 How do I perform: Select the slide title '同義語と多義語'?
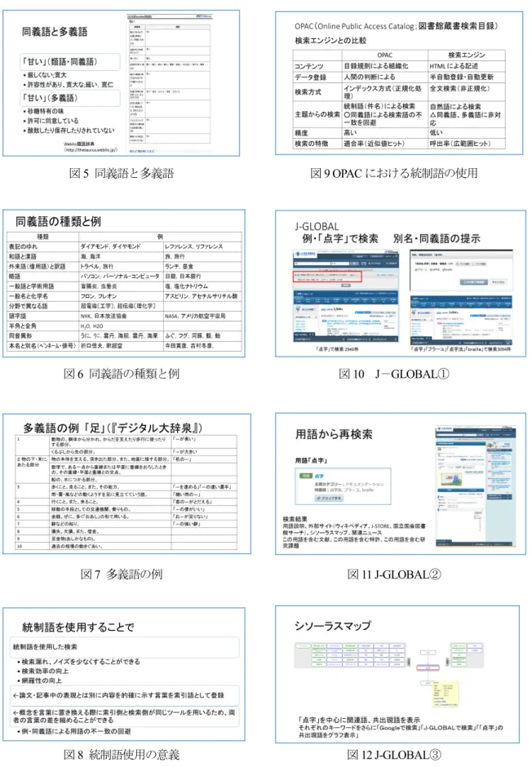55,32
